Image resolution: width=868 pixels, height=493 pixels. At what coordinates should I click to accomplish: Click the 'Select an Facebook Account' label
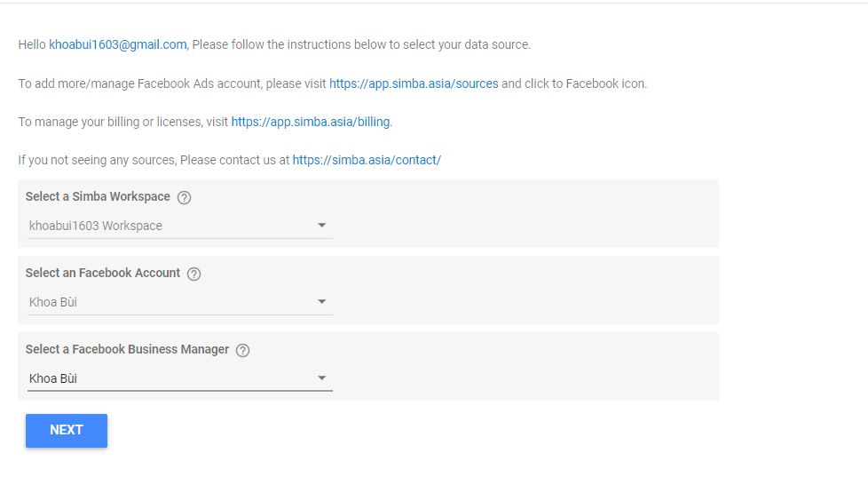click(103, 273)
